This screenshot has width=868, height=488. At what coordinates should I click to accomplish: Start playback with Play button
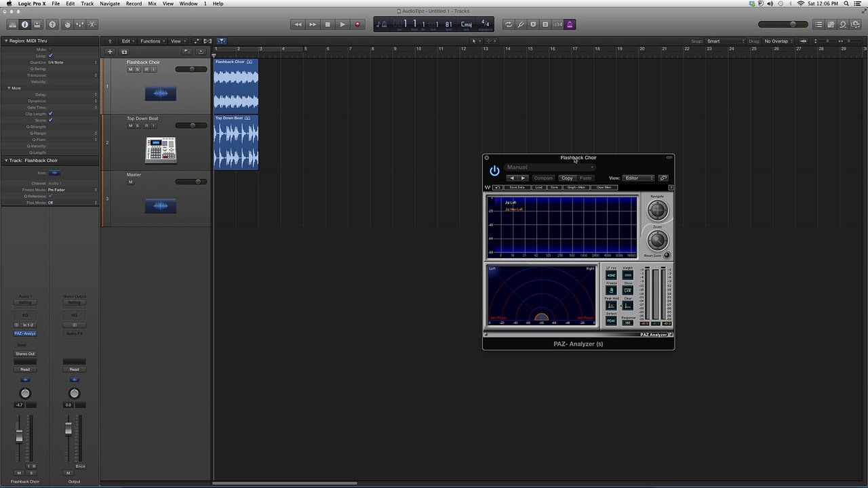342,24
